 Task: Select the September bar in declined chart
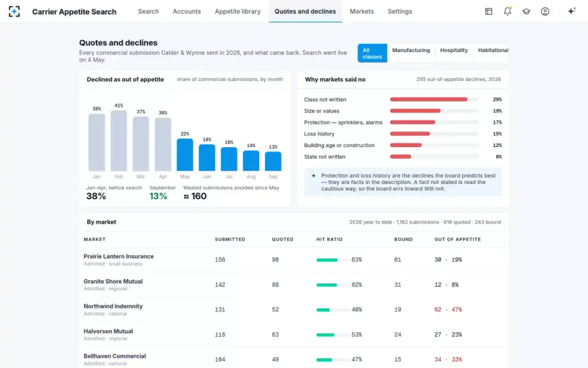pyautogui.click(x=273, y=161)
